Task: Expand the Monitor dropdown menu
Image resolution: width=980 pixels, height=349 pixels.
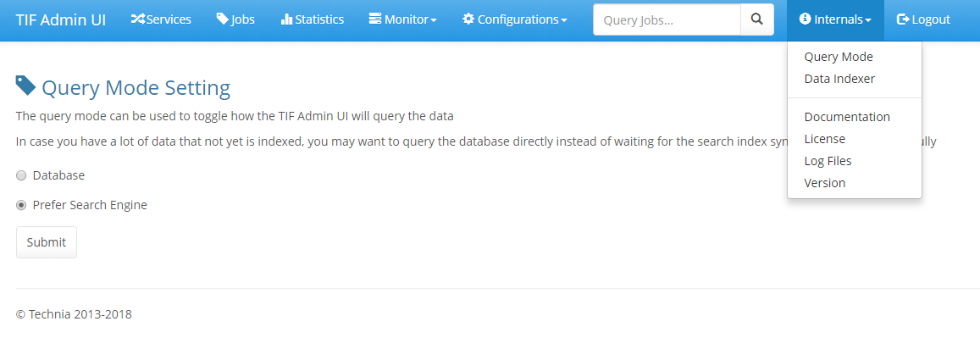Action: (x=403, y=19)
